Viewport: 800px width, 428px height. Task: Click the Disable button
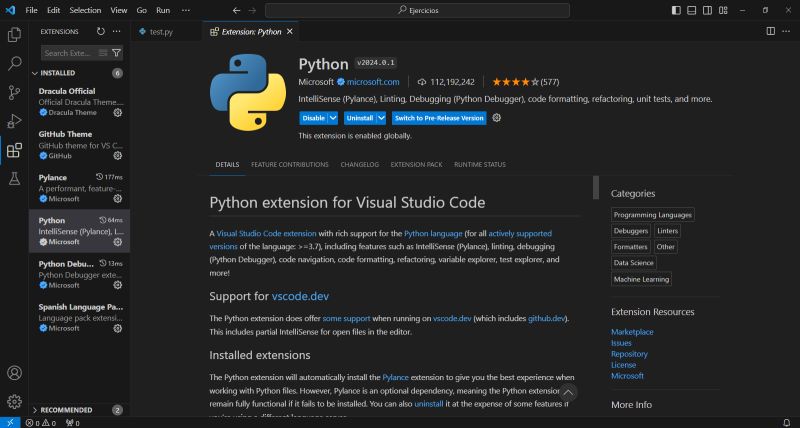click(x=313, y=118)
